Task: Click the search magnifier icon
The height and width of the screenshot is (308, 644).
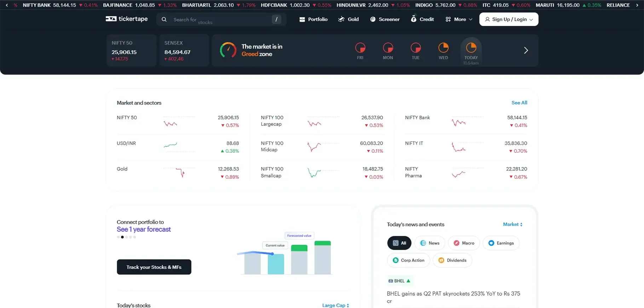Action: click(164, 19)
